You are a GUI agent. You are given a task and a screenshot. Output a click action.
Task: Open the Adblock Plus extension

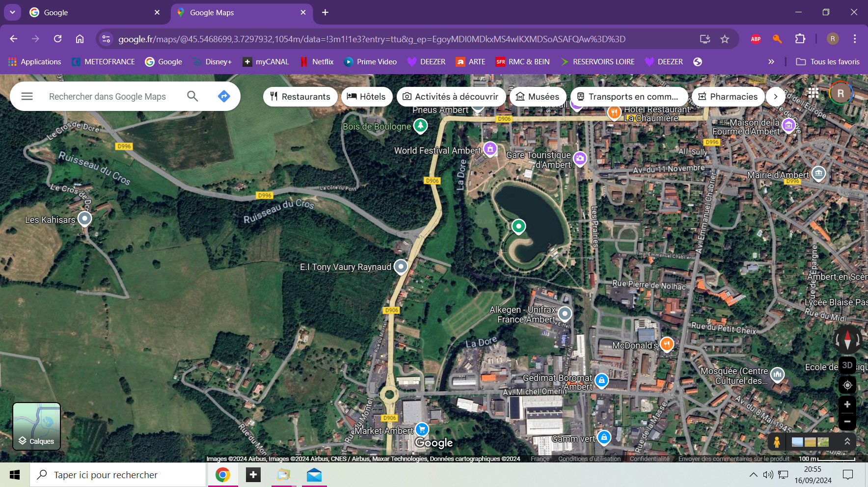point(756,39)
